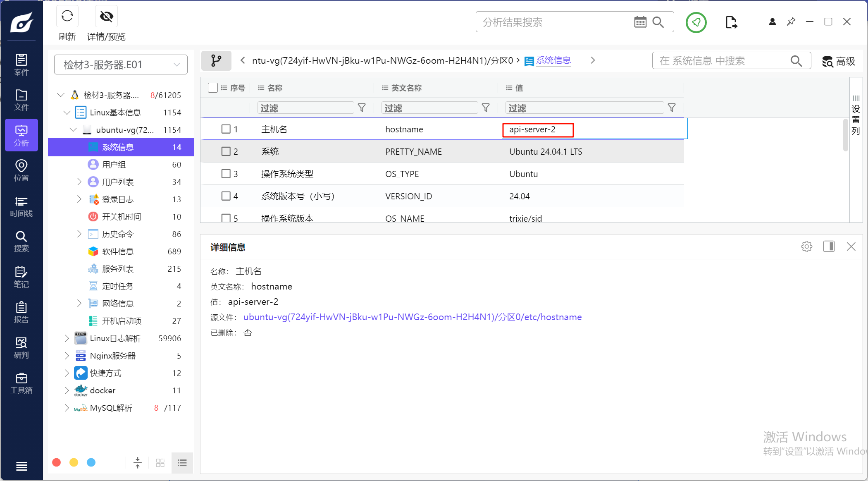Click the red color tag dot
The height and width of the screenshot is (481, 868).
point(57,462)
